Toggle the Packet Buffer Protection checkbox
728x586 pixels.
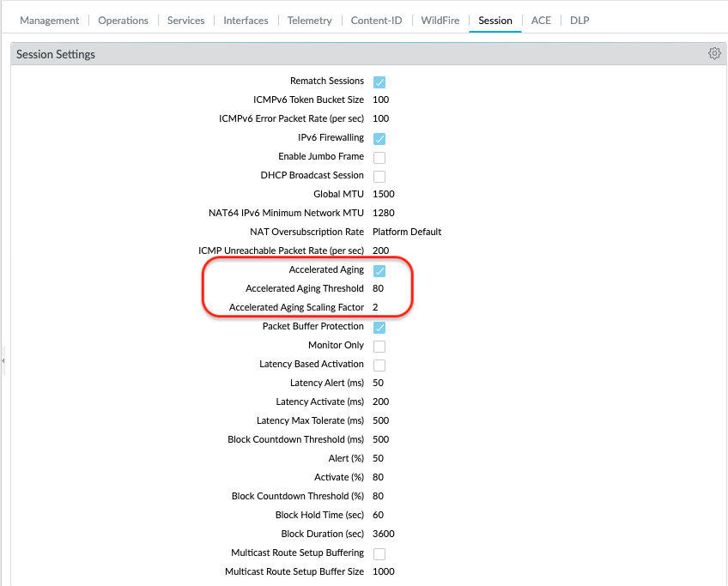coord(379,328)
